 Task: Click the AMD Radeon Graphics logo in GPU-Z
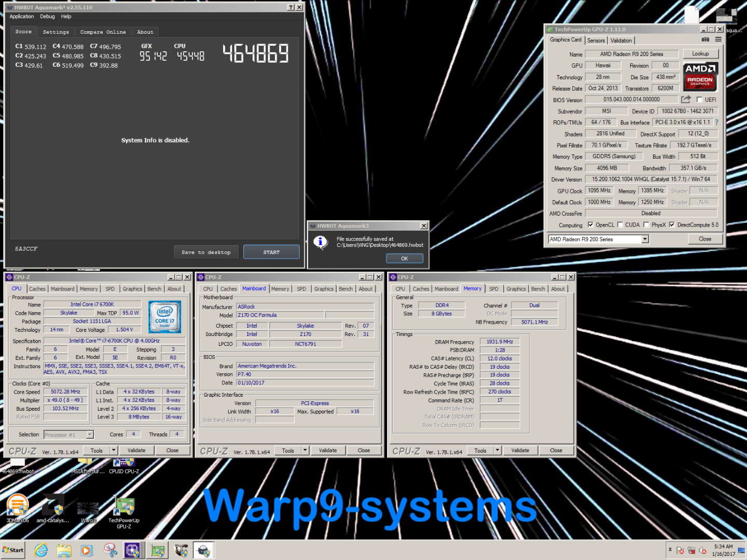coord(700,76)
